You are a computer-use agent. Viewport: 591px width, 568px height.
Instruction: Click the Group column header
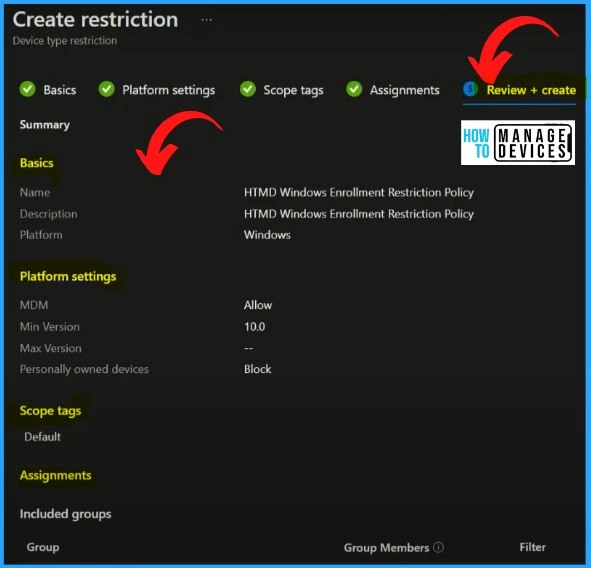43,547
